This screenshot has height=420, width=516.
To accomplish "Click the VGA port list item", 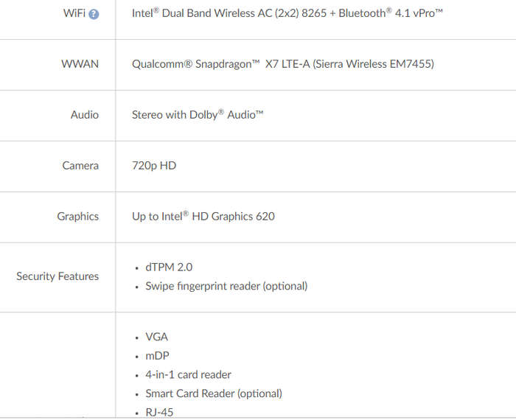I will [156, 337].
